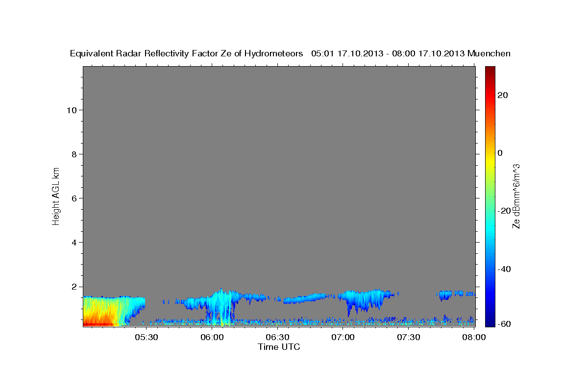The image size is (588, 392).
Task: Click the height tick label '4'
Action: tap(74, 243)
